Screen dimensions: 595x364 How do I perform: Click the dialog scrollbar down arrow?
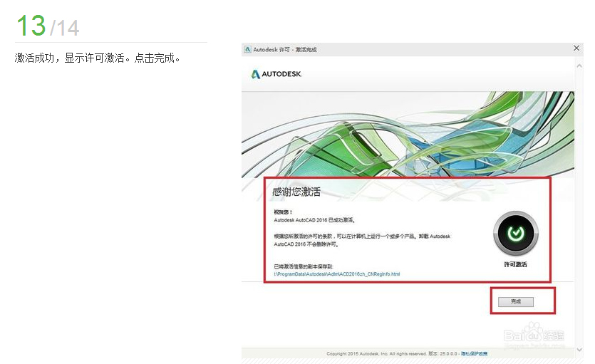579,349
